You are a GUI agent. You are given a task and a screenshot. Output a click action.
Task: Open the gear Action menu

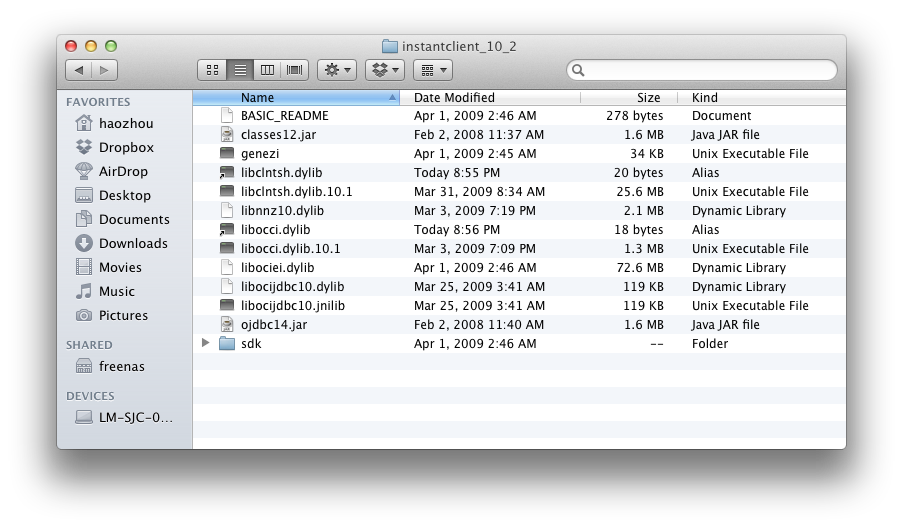337,70
